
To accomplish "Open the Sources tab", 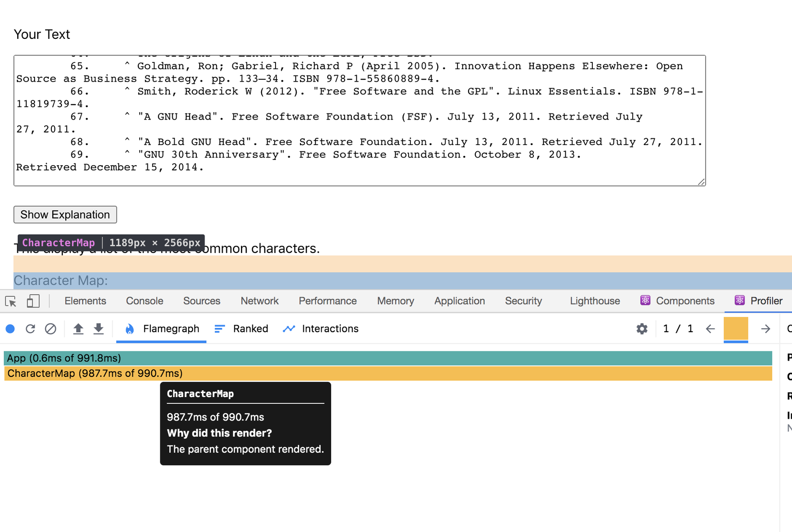I will [x=202, y=301].
